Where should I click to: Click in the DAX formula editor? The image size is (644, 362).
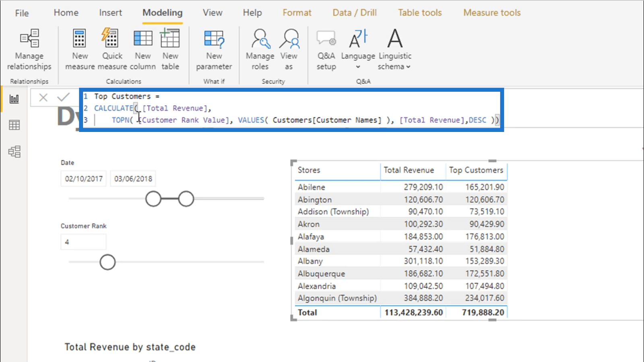pos(291,109)
